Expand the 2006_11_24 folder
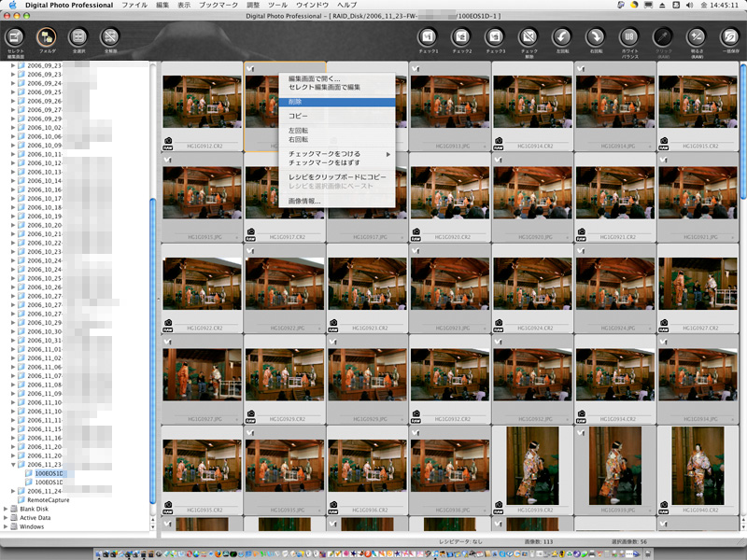 point(13,491)
